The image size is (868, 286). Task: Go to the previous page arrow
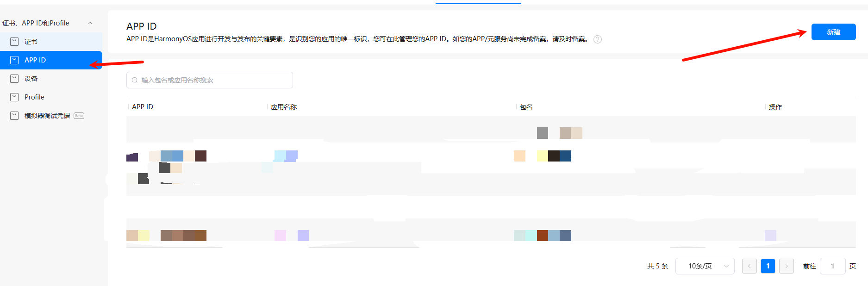[x=749, y=266]
